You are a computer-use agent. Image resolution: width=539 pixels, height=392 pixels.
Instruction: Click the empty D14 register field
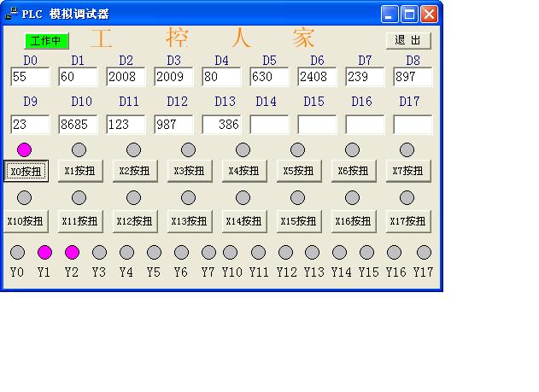269,125
